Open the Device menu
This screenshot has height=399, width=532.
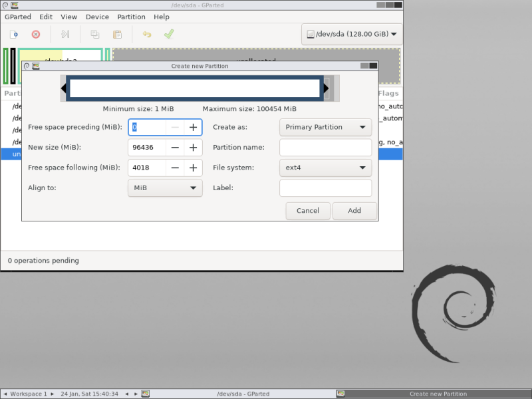(97, 17)
